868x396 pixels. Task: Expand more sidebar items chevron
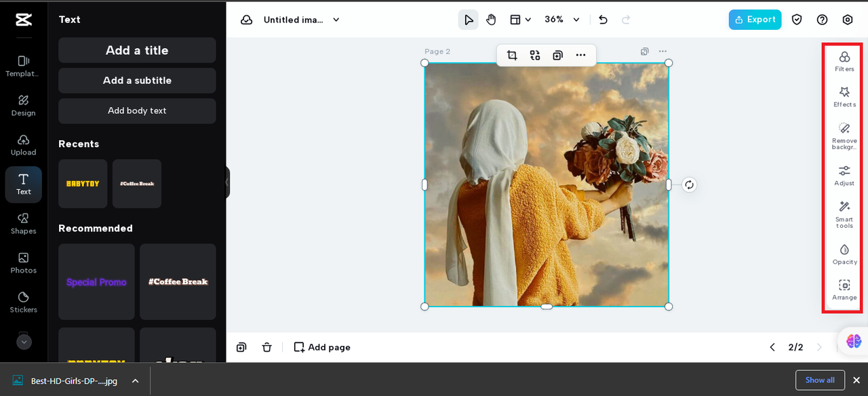pyautogui.click(x=24, y=342)
